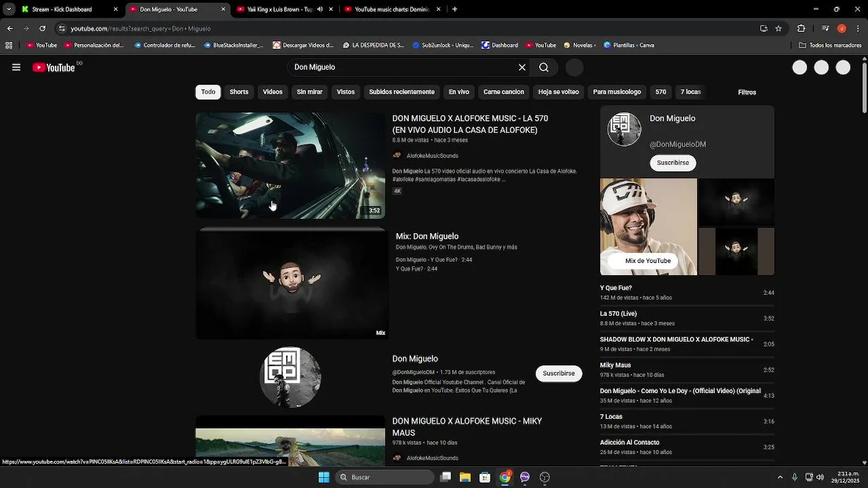Select the Todo filter chip
Viewport: 868px width, 488px height.
208,92
